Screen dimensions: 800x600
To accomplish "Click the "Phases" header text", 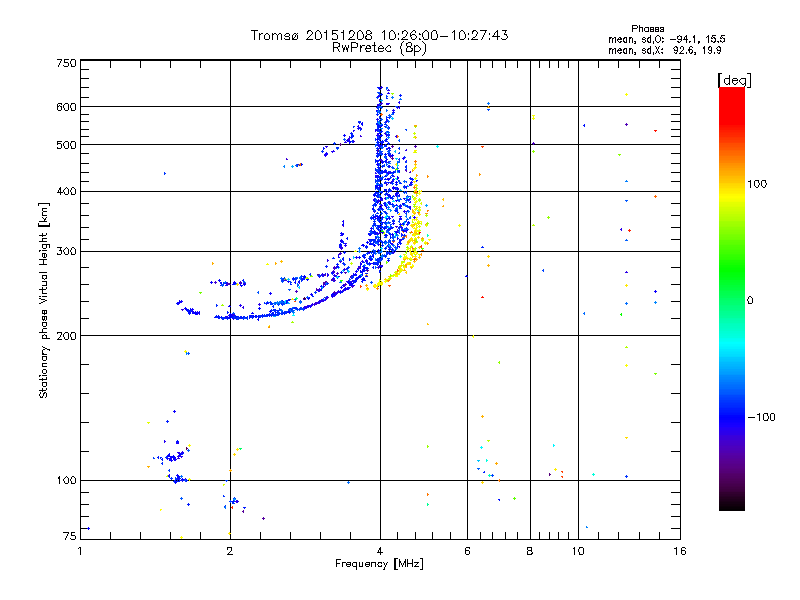I will (647, 29).
